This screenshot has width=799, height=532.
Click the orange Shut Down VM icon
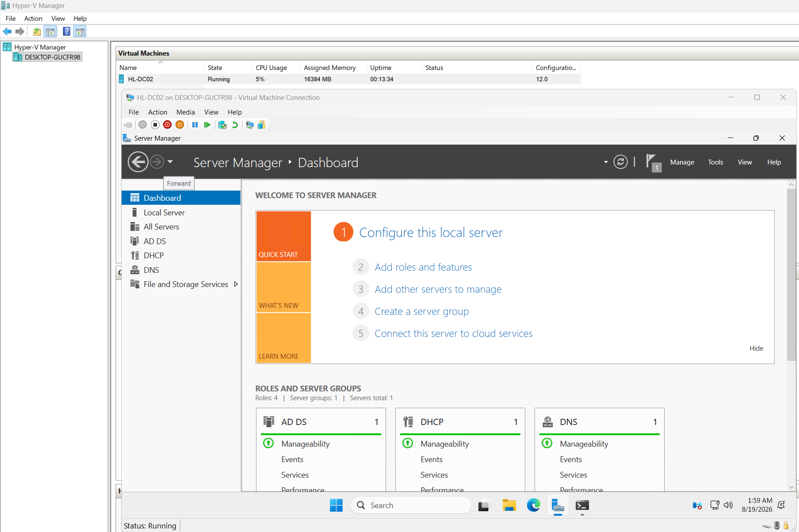tap(180, 125)
